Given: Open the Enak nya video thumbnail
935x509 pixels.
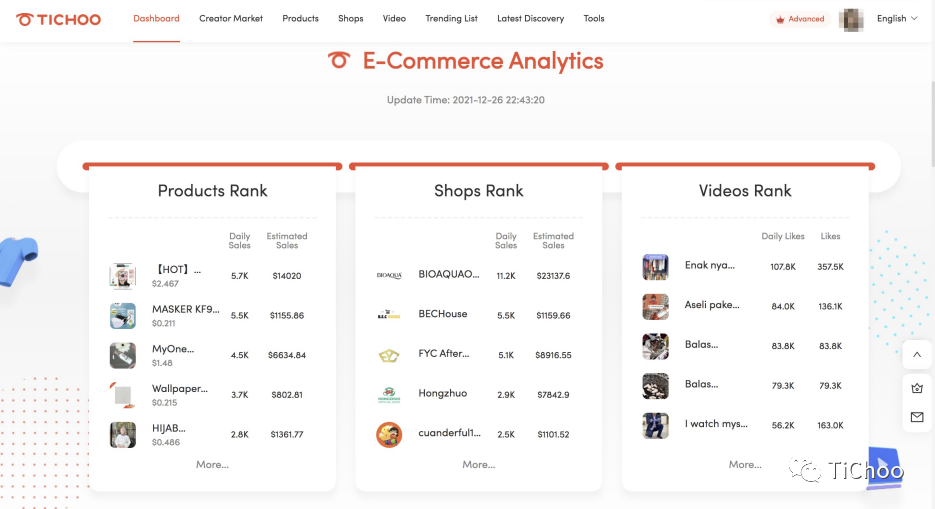Looking at the screenshot, I should tap(655, 266).
